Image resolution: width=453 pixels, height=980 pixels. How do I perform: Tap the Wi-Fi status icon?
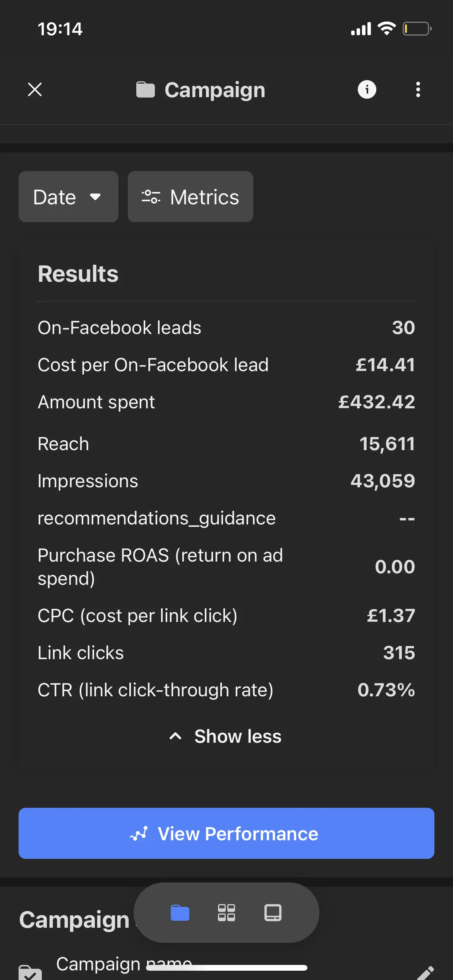click(386, 29)
